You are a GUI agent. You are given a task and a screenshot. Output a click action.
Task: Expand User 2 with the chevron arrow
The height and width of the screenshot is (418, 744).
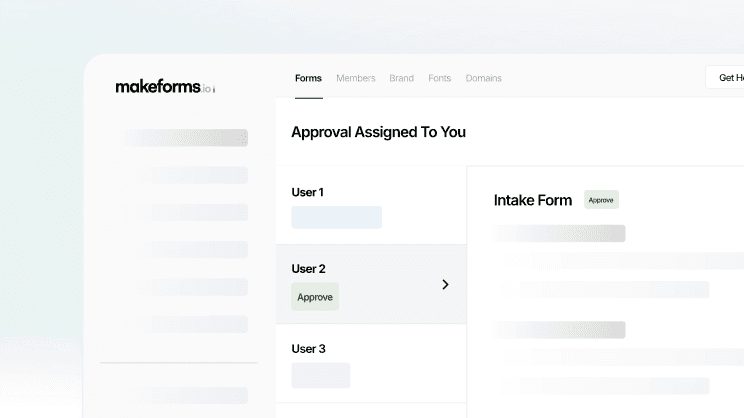tap(445, 284)
